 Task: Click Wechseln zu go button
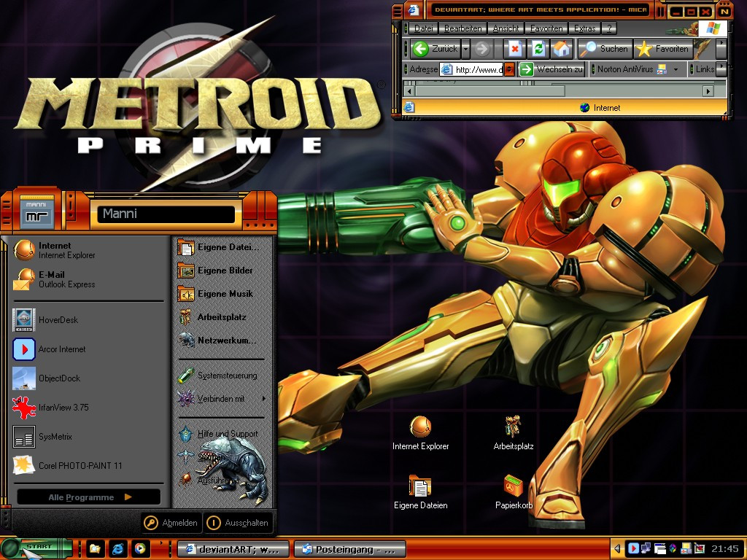pos(551,69)
